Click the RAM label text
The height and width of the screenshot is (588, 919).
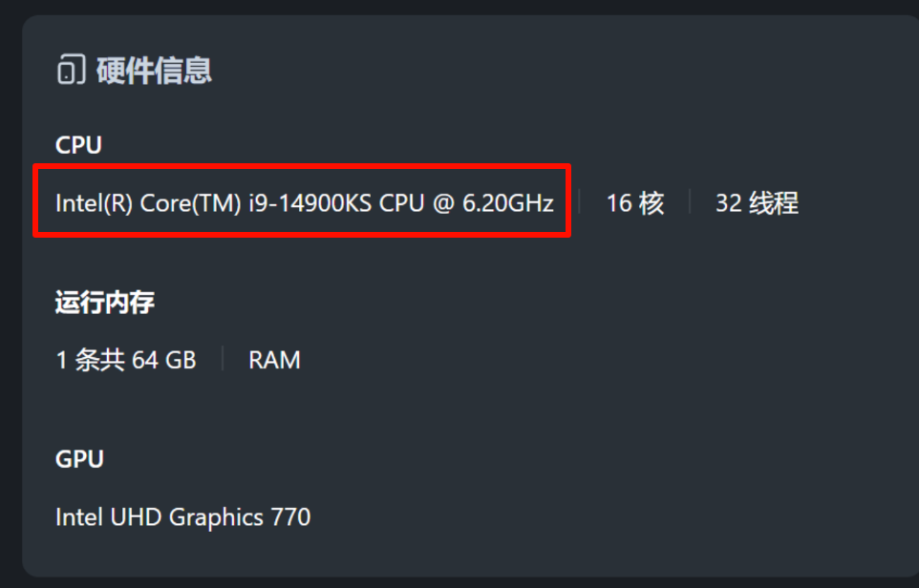(274, 360)
